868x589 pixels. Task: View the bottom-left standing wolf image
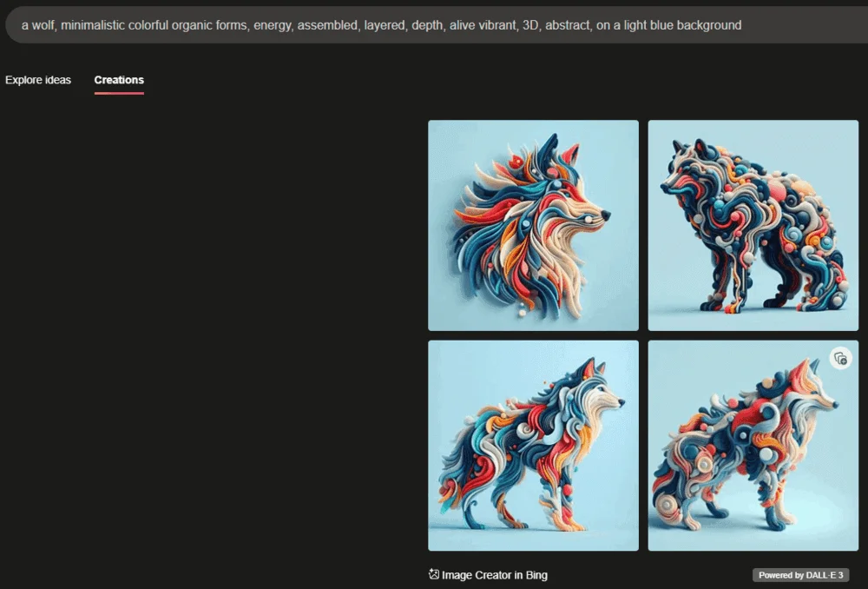coord(533,445)
